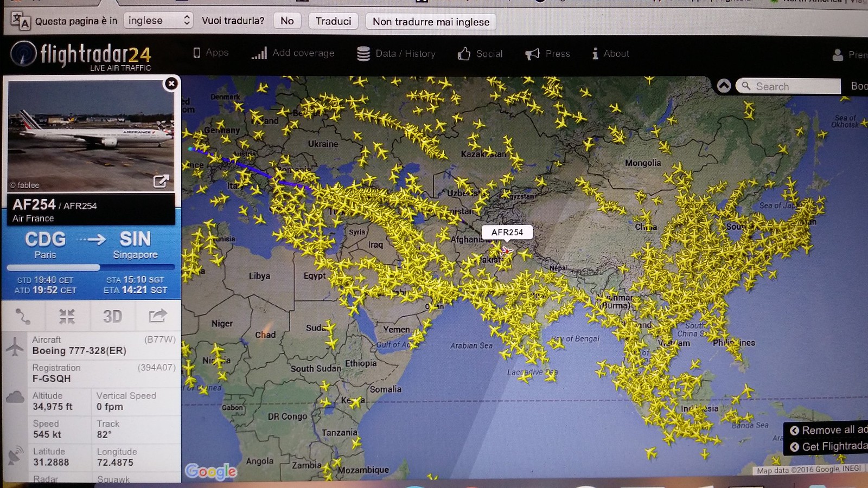Open Add coverage menu item

click(292, 53)
